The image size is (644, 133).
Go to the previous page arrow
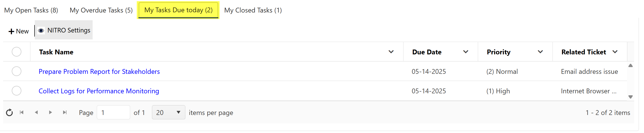point(36,113)
